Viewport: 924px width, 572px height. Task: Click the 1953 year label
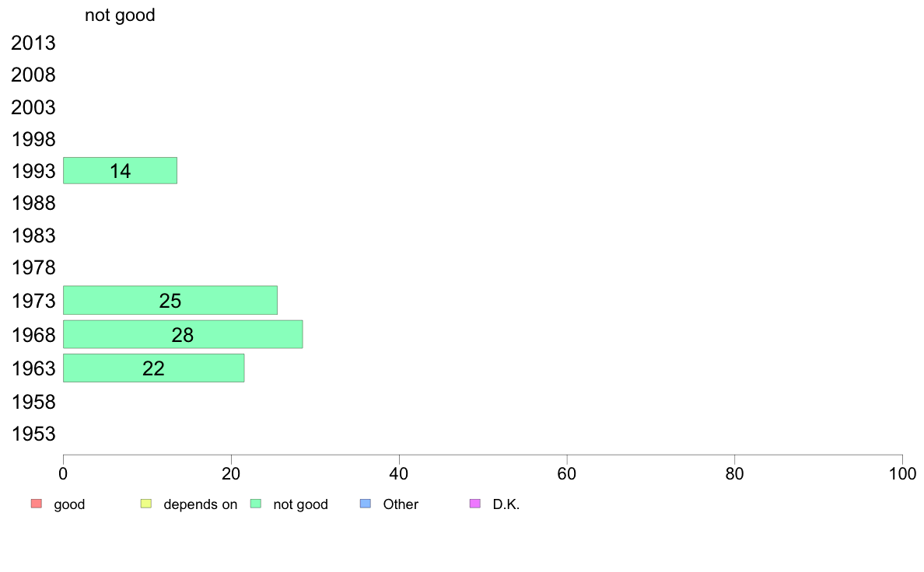(x=33, y=434)
